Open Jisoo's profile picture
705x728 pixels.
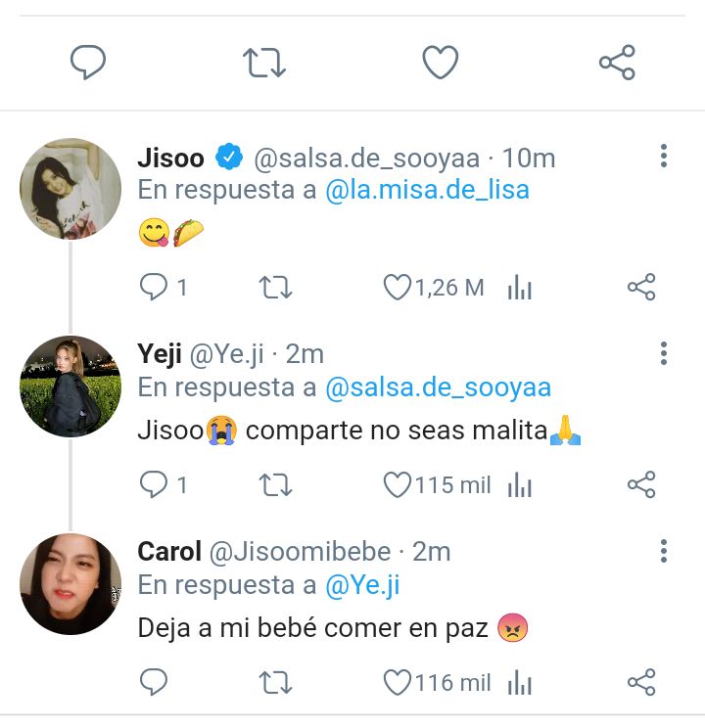click(x=70, y=189)
